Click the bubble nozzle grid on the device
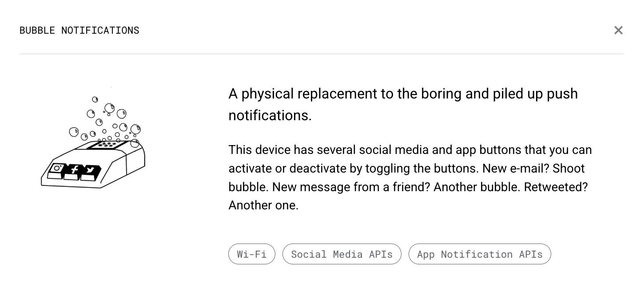The image size is (644, 283). click(x=107, y=145)
